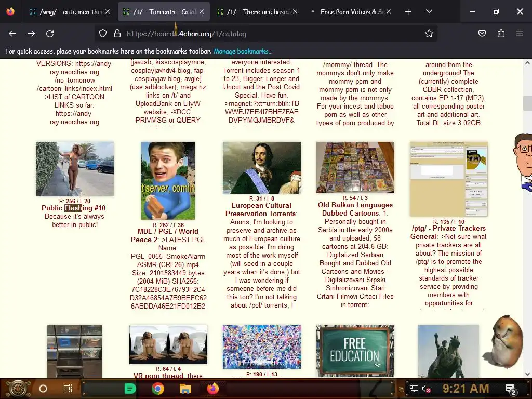532x399 pixels.
Task: Click the R: 31 / I: 8 stats text
Action: (x=262, y=198)
